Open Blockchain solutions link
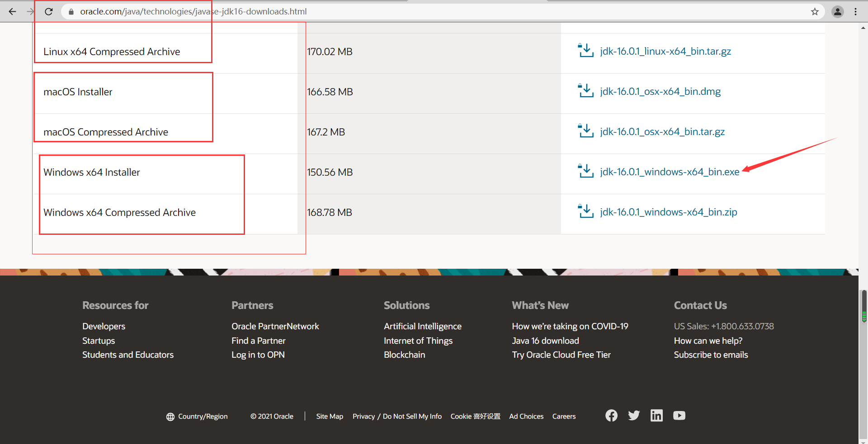 (x=405, y=355)
